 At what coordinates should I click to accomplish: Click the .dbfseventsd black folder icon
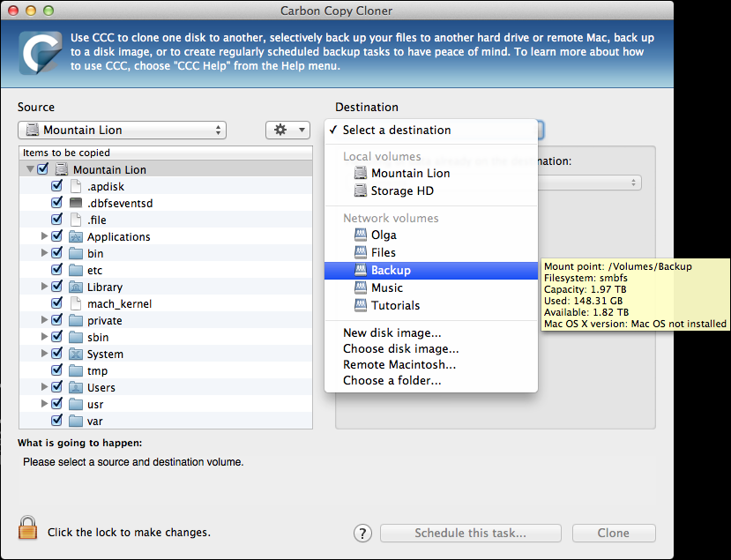tap(76, 203)
